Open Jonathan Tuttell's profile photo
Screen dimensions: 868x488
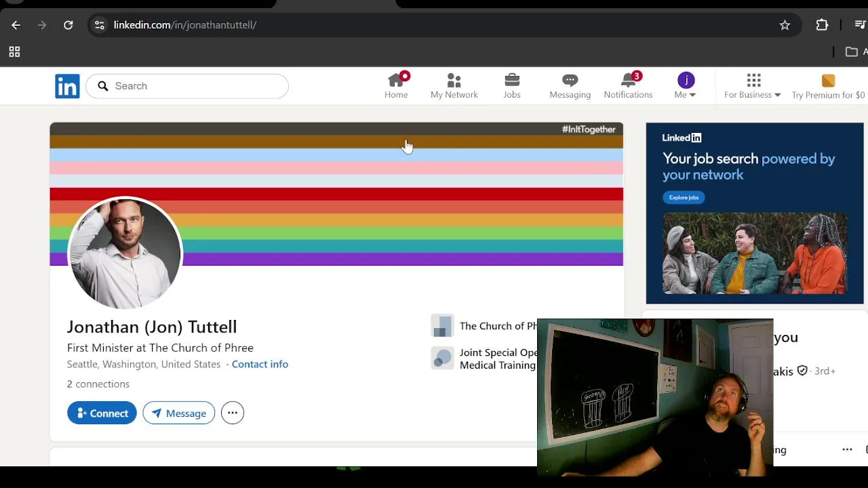coord(125,253)
